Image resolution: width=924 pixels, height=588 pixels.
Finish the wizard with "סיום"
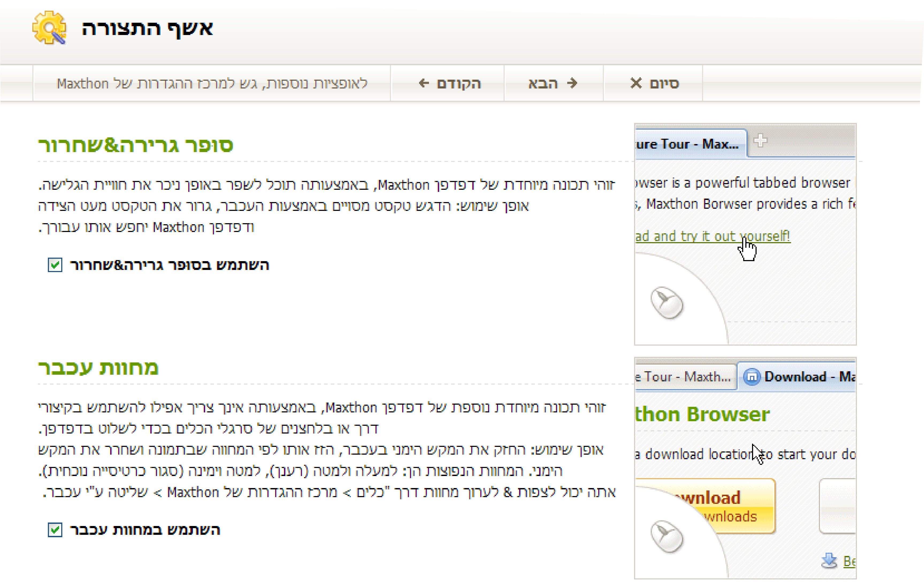655,83
